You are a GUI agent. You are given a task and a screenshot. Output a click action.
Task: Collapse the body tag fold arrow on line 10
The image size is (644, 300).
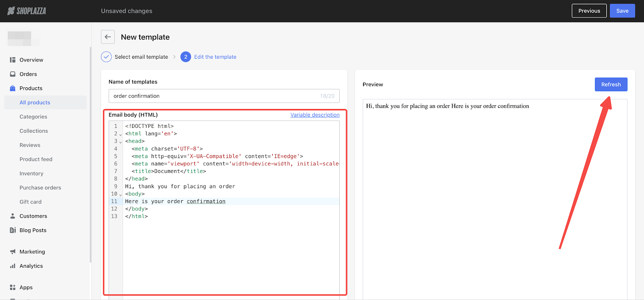point(120,195)
